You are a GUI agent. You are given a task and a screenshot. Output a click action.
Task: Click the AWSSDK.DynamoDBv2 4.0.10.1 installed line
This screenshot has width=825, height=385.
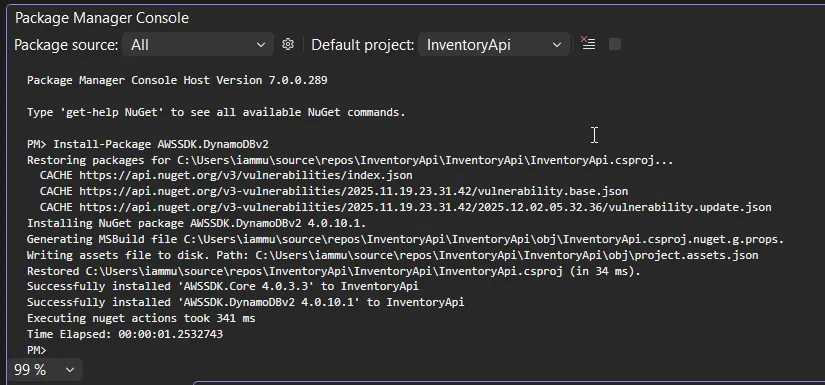point(245,302)
